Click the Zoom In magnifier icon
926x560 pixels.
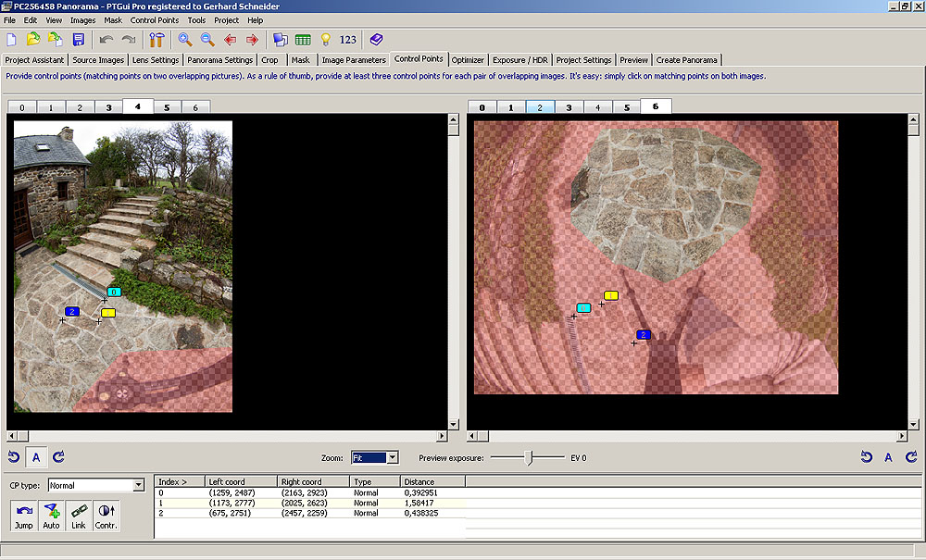(x=185, y=40)
